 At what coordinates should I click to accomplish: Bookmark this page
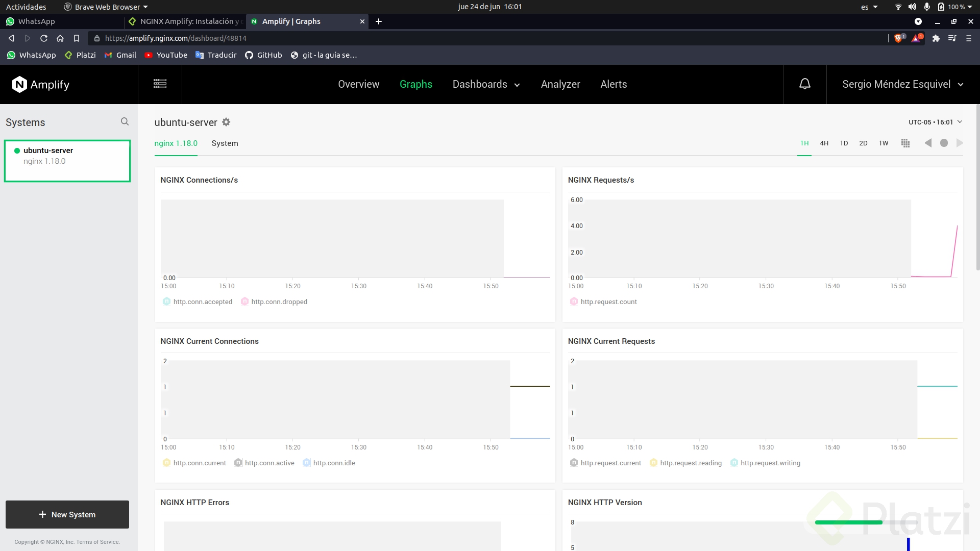pyautogui.click(x=77, y=38)
